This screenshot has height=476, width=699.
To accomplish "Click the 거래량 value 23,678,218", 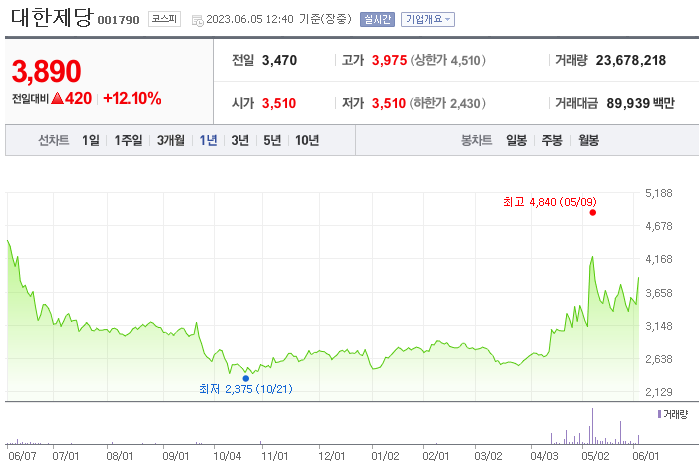I will tap(630, 60).
